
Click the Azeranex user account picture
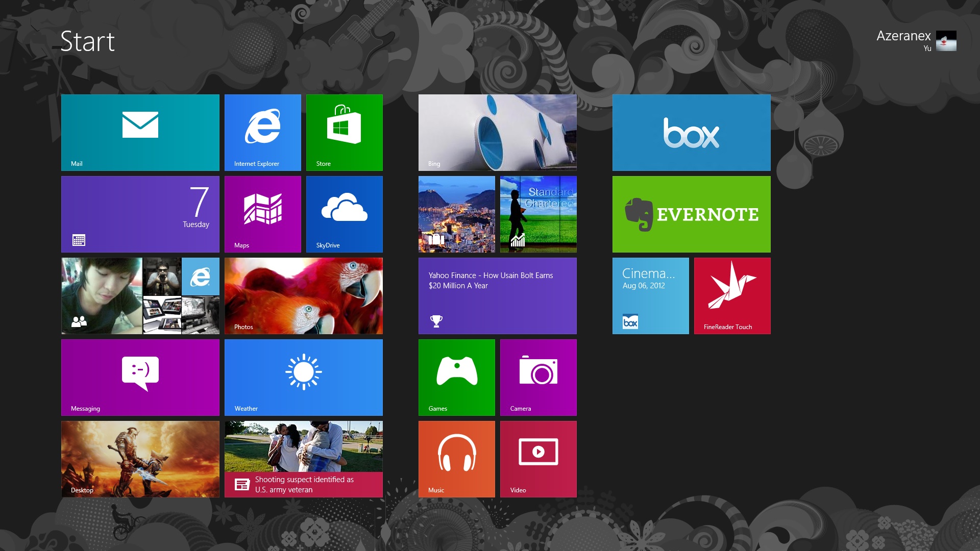click(945, 41)
